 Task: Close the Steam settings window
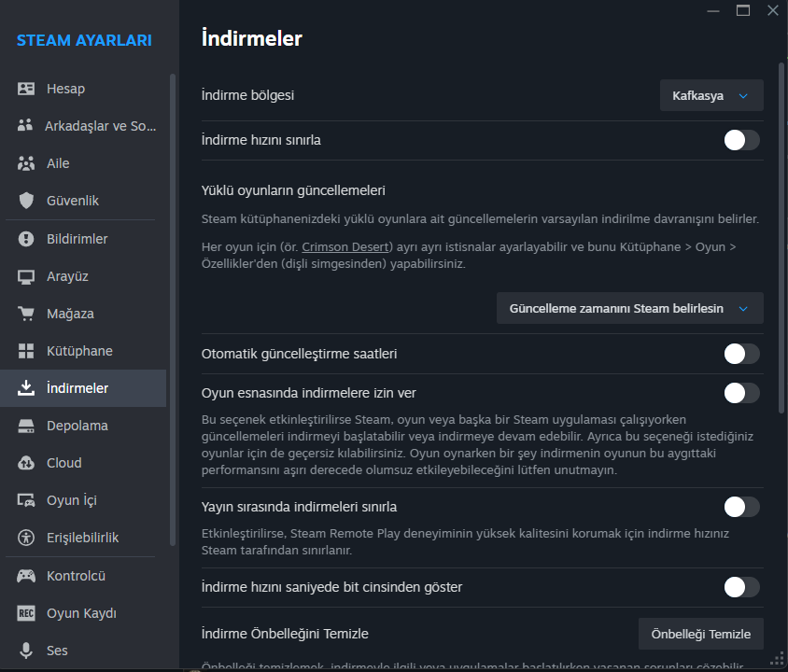(x=773, y=10)
